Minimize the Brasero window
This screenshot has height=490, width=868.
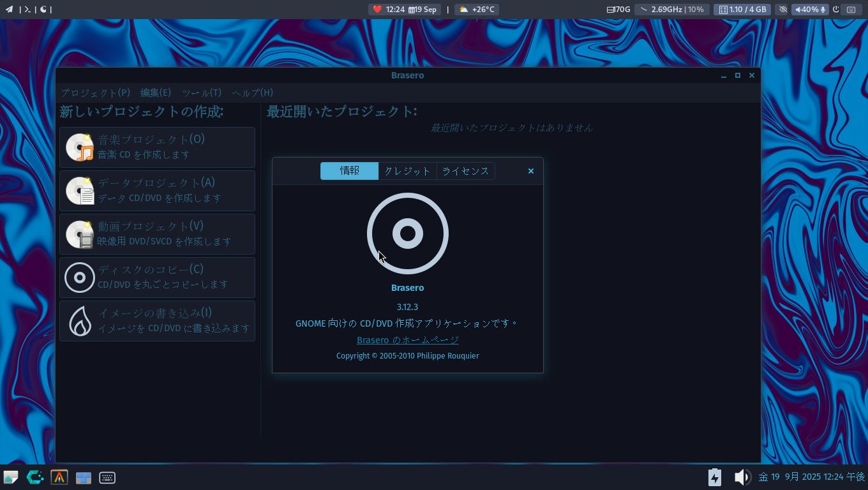tap(724, 75)
